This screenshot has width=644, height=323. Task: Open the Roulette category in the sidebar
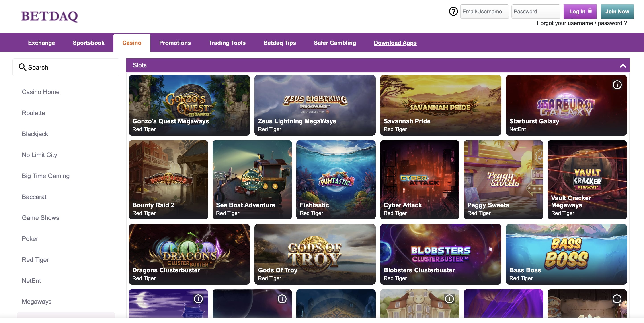tap(33, 113)
